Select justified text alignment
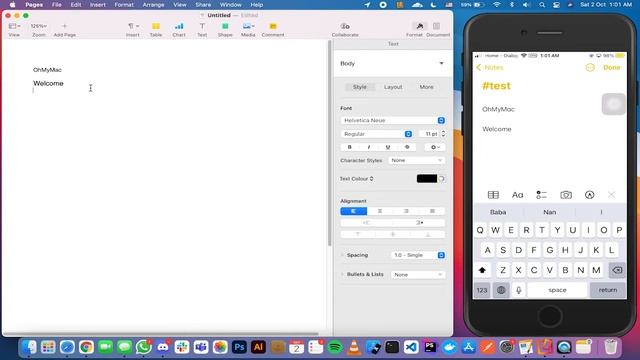This screenshot has width=640, height=360. point(432,211)
